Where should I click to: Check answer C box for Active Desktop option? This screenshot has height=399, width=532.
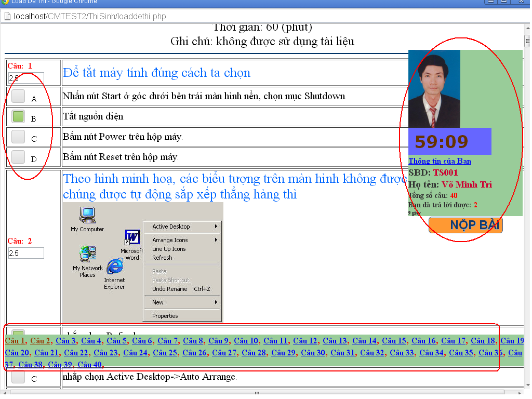pyautogui.click(x=18, y=377)
